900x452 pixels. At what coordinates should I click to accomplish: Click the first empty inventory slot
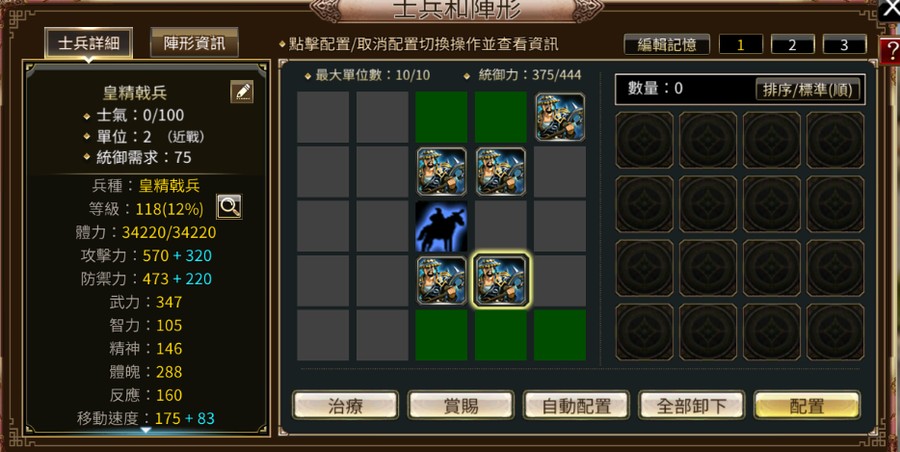(645, 140)
